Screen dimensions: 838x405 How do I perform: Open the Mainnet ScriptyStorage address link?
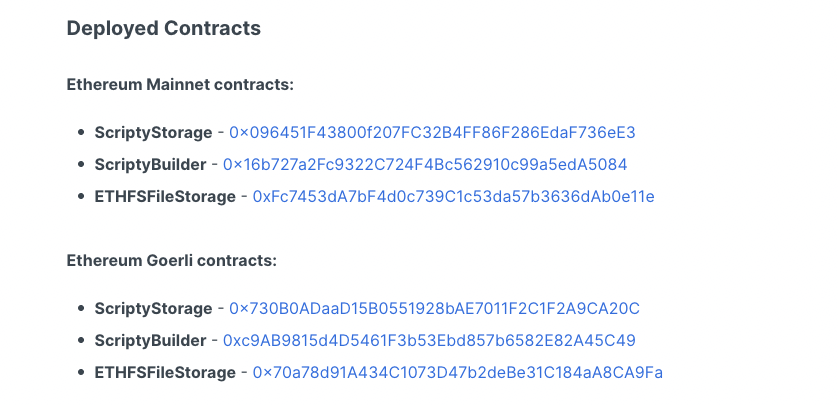coord(432,133)
